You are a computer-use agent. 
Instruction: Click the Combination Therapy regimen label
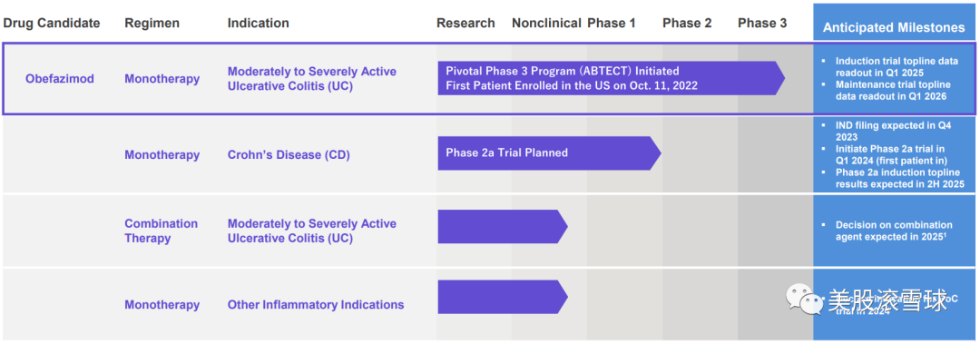coord(162,231)
